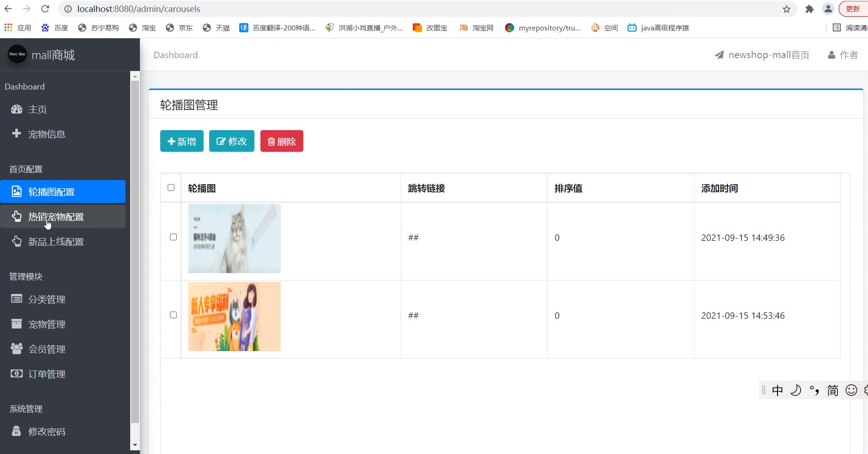
Task: Open the IME emoji smiley icon
Action: 851,390
